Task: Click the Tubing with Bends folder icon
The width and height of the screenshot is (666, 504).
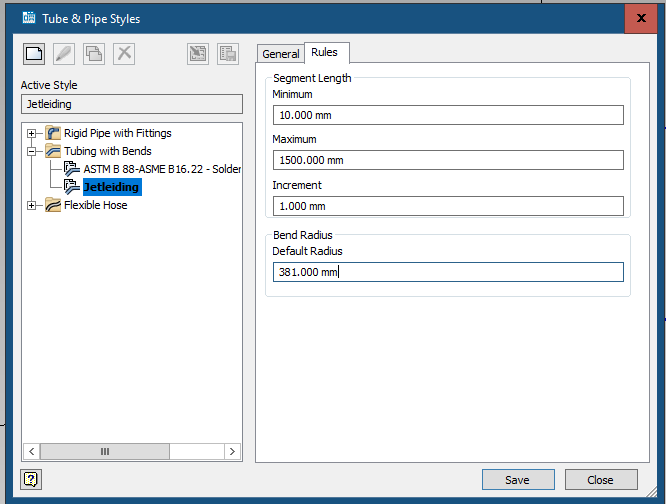Action: point(53,151)
